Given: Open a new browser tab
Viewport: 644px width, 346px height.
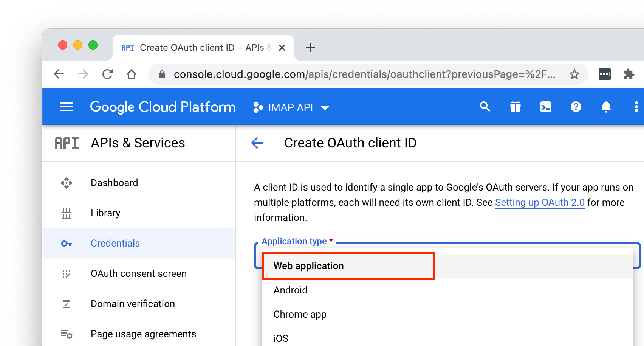Looking at the screenshot, I should (x=311, y=48).
